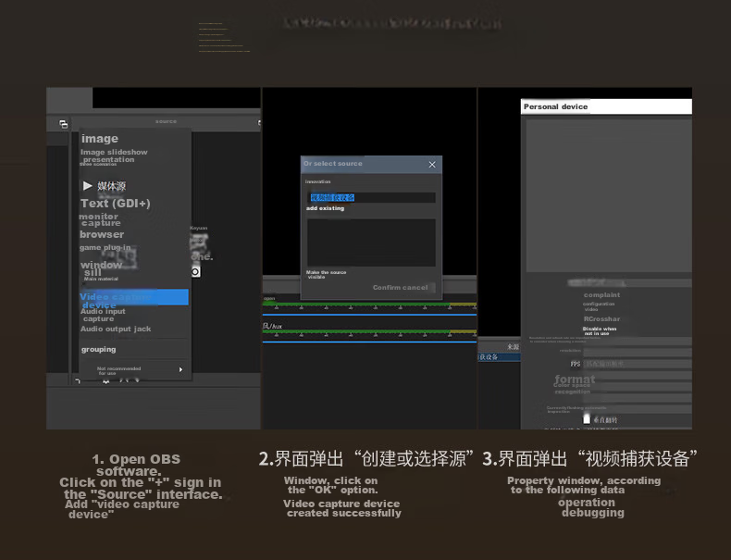Open the FPS dropdown field

pos(638,364)
